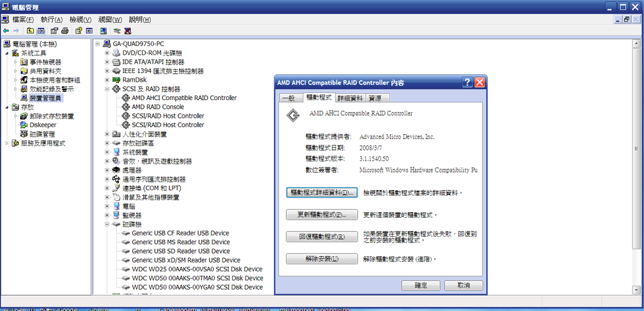Click the up-one-level folder toolbar icon
The height and width of the screenshot is (311, 644).
pyautogui.click(x=30, y=31)
